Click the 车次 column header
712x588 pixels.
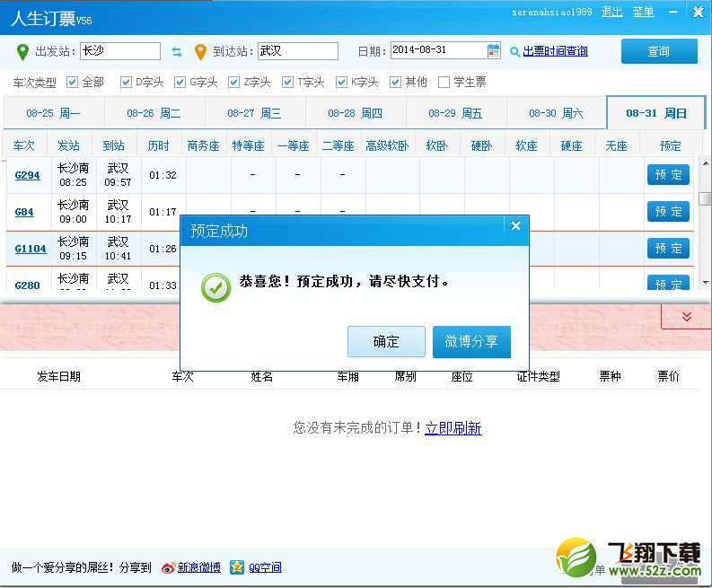coord(24,145)
